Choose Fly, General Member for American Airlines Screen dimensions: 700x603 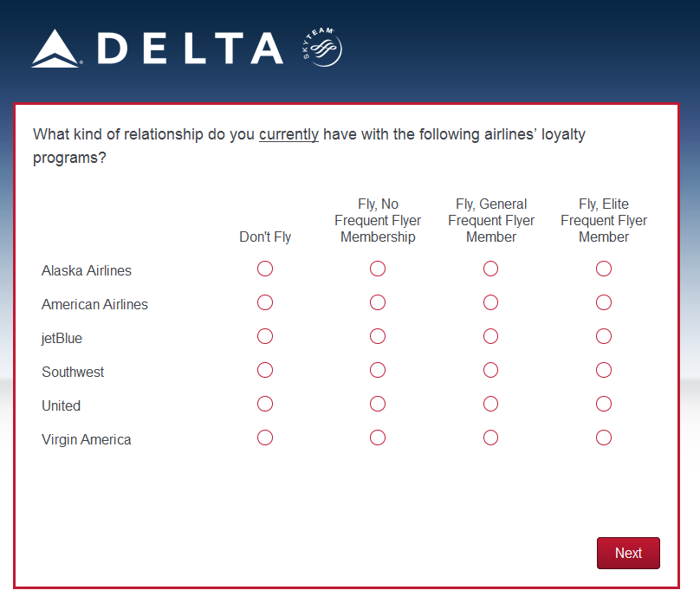[x=490, y=302]
